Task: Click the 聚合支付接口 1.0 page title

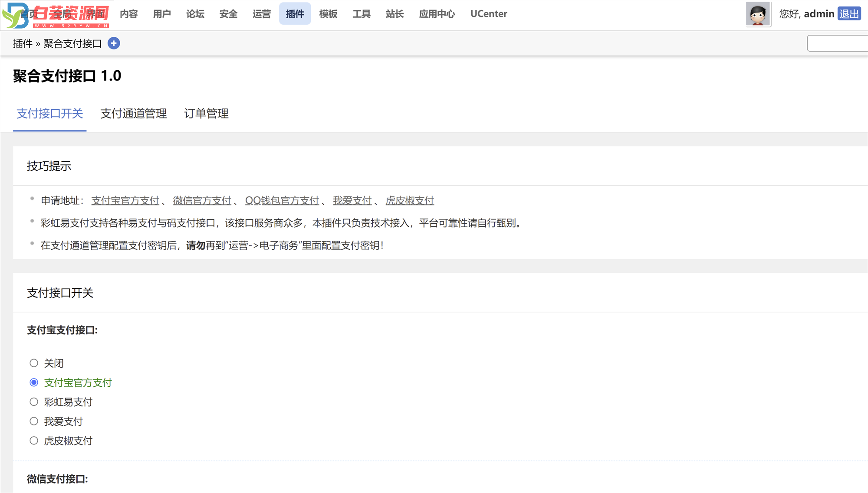Action: [x=67, y=76]
